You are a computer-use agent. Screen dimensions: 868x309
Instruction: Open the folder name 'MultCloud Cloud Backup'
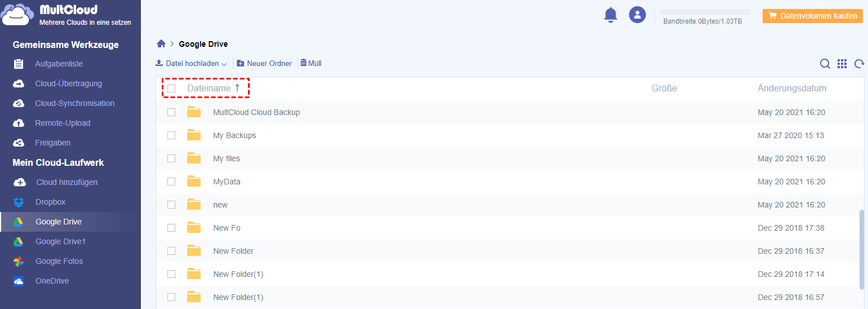coord(256,112)
